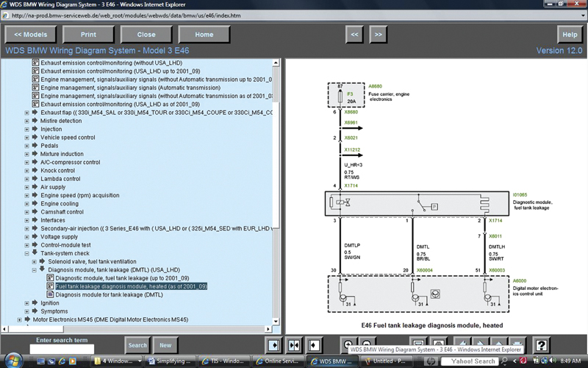
Task: Open the address bar dropdown arrow
Action: click(583, 15)
